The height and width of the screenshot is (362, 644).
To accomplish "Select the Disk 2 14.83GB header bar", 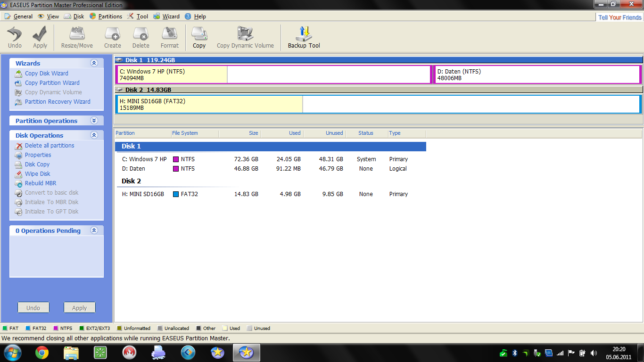I will point(379,90).
